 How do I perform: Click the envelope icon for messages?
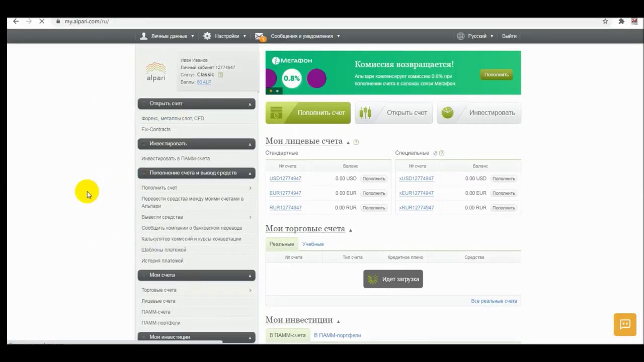(260, 36)
